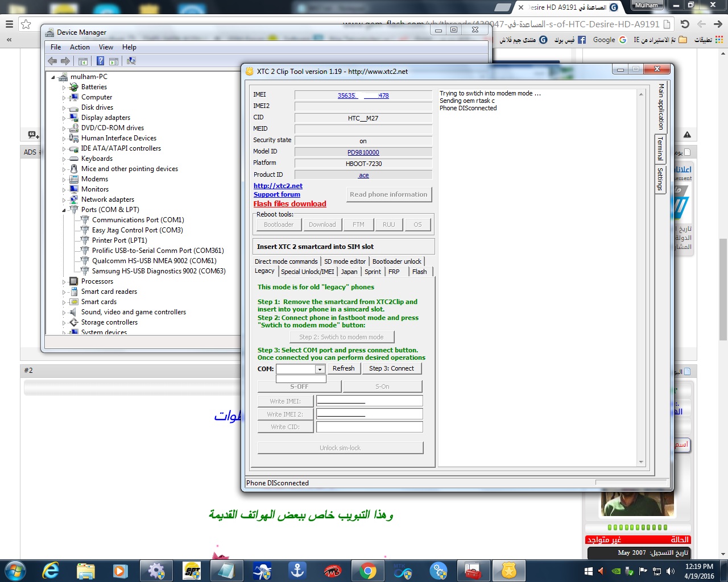Open the blue Help icon in Device Manager toolbar
Screen dimensions: 728x582
pos(100,61)
